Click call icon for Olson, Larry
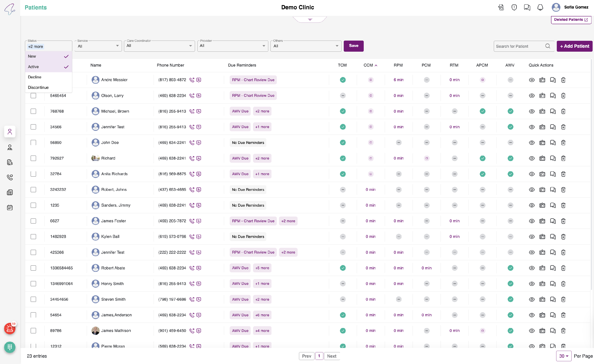594x364 pixels. click(192, 96)
